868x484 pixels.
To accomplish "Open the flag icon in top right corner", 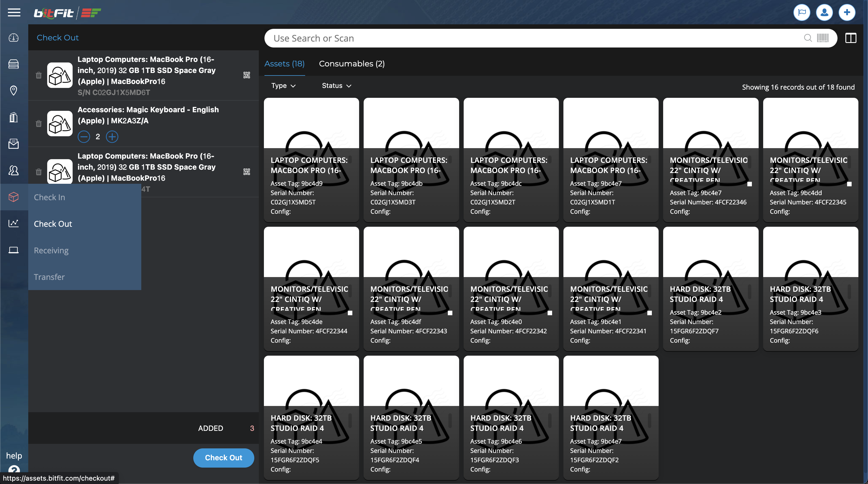I will (802, 12).
